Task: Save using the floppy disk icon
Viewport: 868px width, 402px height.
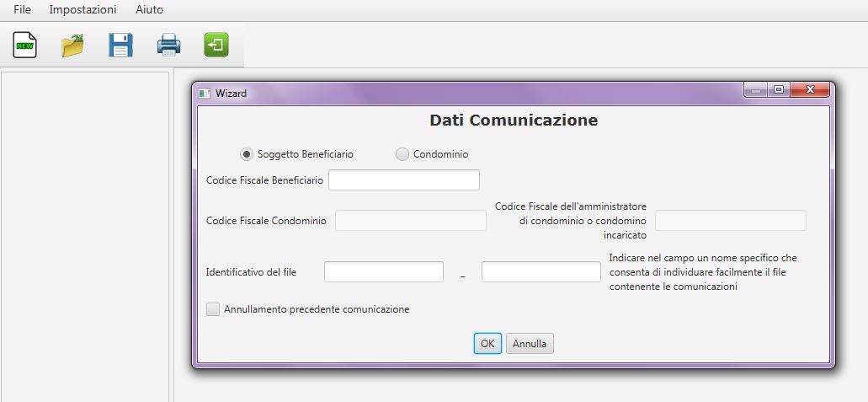Action: pyautogui.click(x=120, y=45)
